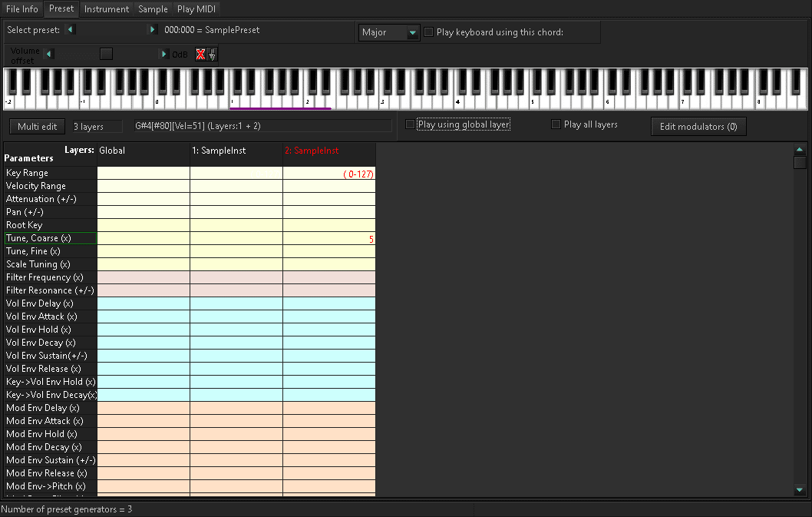Expand the chord selection list arrow
Viewport: 812px width, 517px height.
pos(412,33)
